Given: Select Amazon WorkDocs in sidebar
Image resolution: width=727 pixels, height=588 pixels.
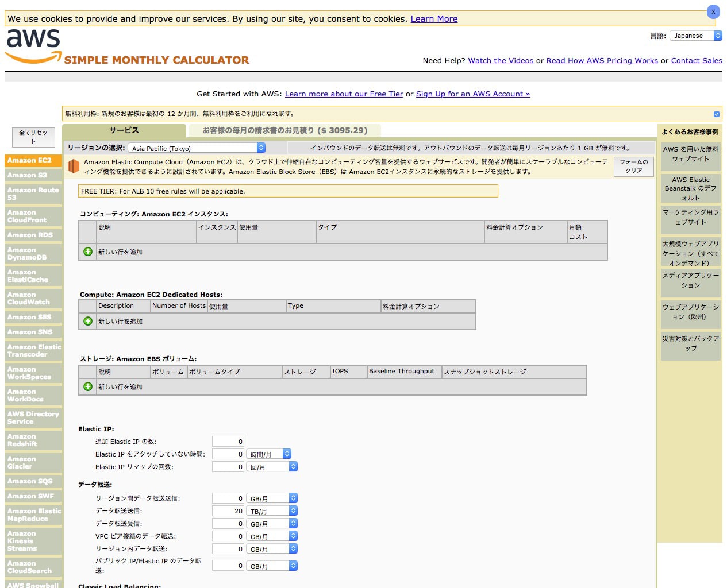Looking at the screenshot, I should pos(33,395).
